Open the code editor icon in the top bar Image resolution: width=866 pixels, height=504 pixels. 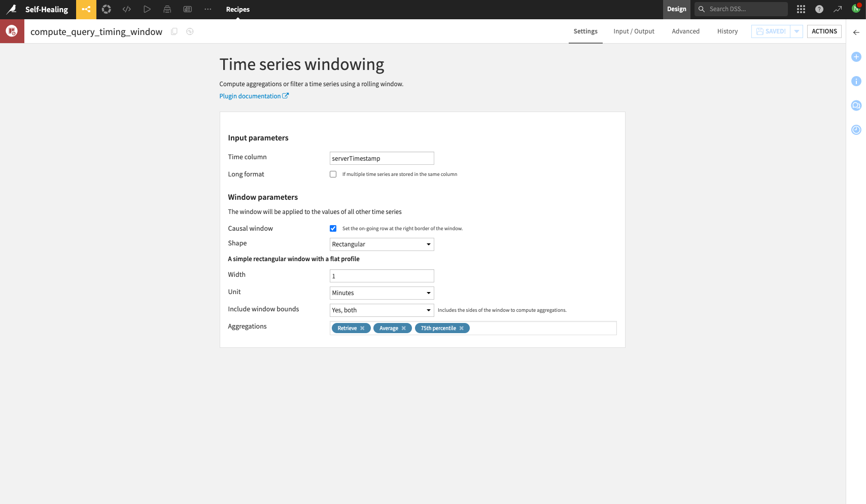[127, 9]
